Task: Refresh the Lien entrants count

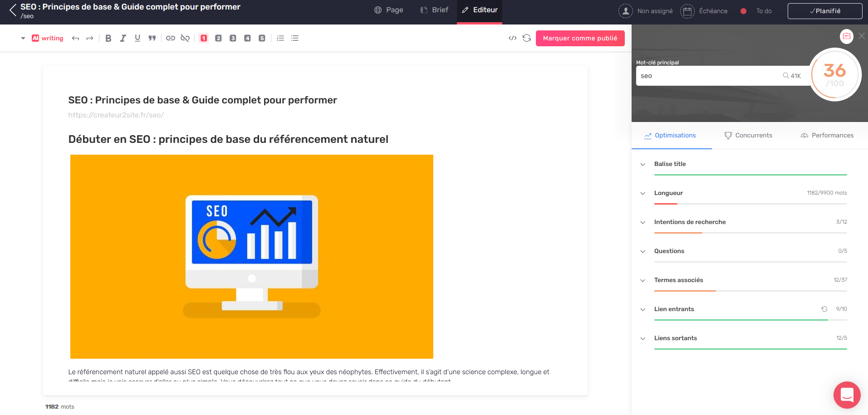Action: point(824,309)
